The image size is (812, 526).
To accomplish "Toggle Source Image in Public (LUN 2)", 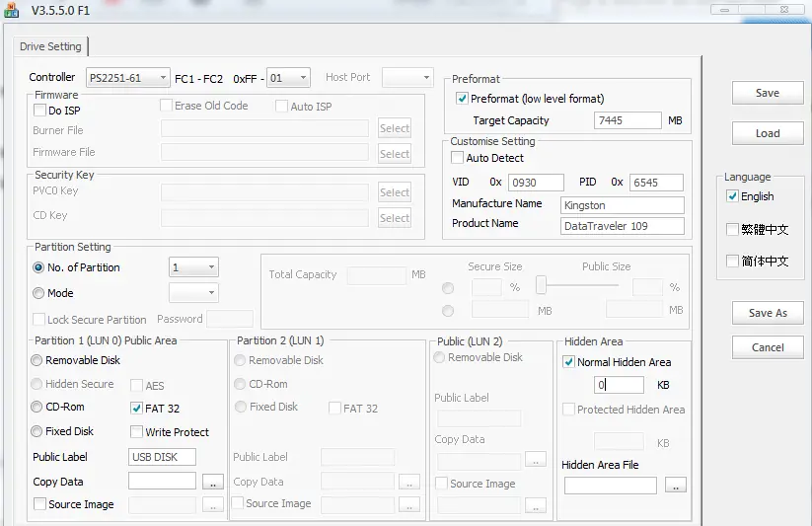I will click(x=441, y=483).
